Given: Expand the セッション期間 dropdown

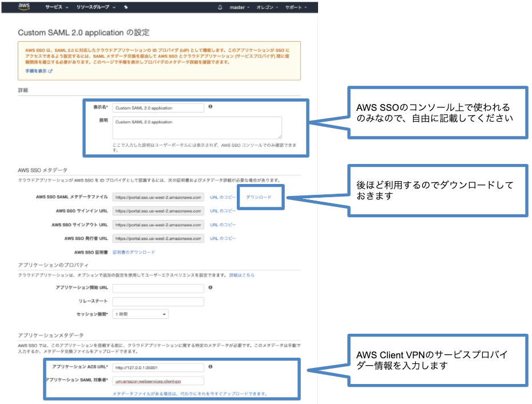Looking at the screenshot, I should pyautogui.click(x=141, y=314).
